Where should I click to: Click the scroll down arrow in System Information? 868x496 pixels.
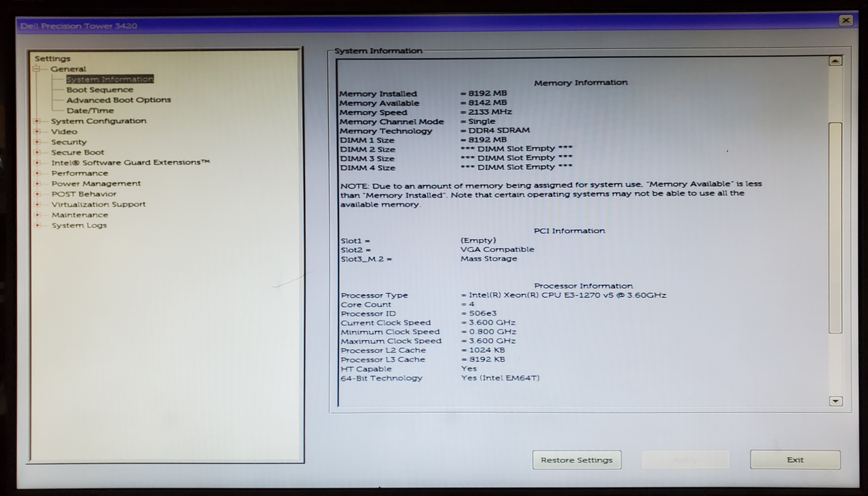coord(835,401)
